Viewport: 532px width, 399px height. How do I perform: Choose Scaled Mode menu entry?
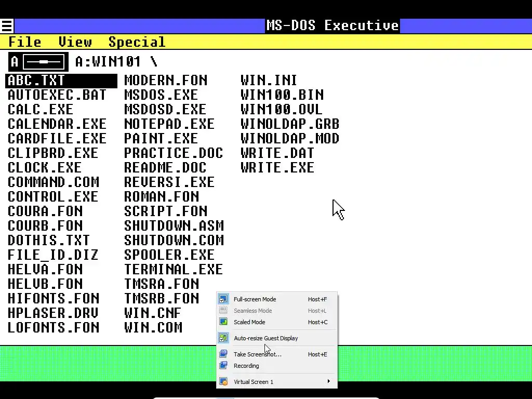pos(277,322)
